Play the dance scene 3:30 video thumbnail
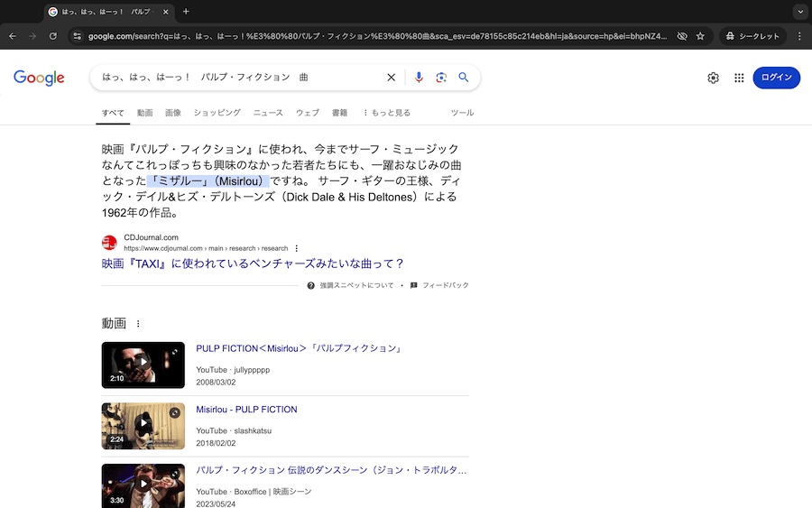 coord(143,485)
